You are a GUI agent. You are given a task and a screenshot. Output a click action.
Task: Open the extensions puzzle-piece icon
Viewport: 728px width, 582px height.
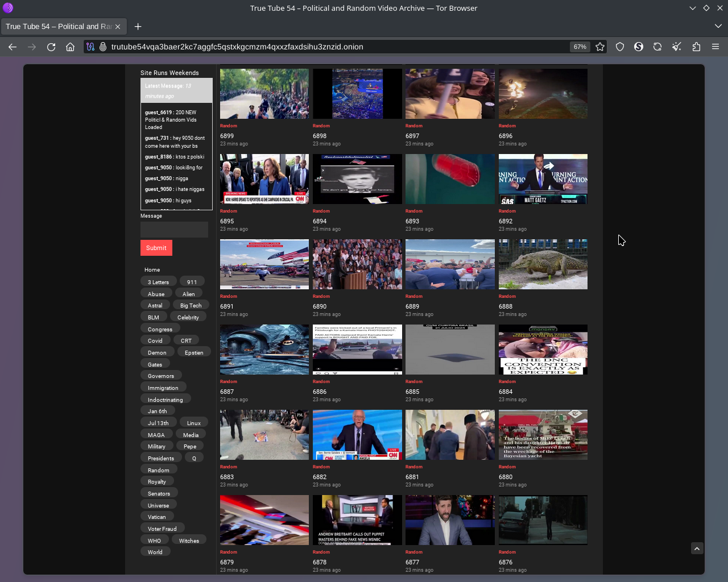tap(696, 47)
